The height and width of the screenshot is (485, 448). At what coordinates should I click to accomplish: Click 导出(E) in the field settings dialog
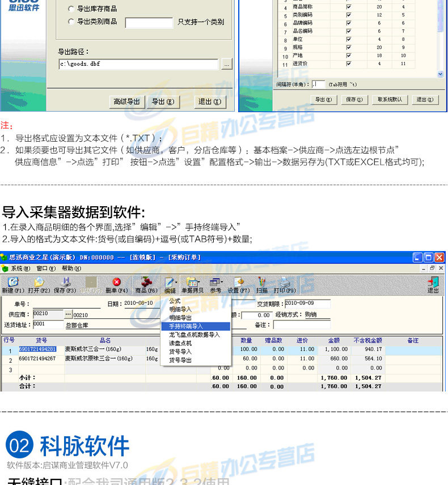324,100
